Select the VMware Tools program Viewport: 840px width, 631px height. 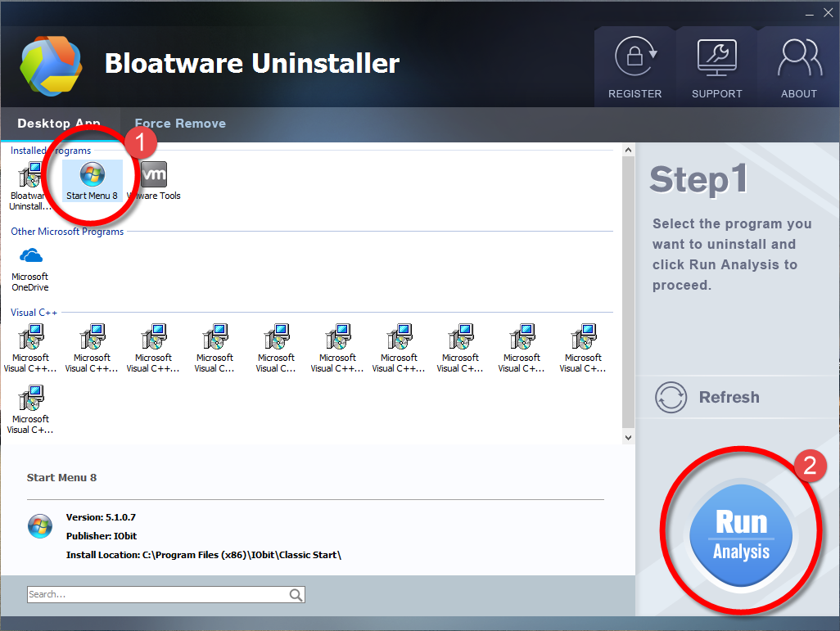[154, 181]
